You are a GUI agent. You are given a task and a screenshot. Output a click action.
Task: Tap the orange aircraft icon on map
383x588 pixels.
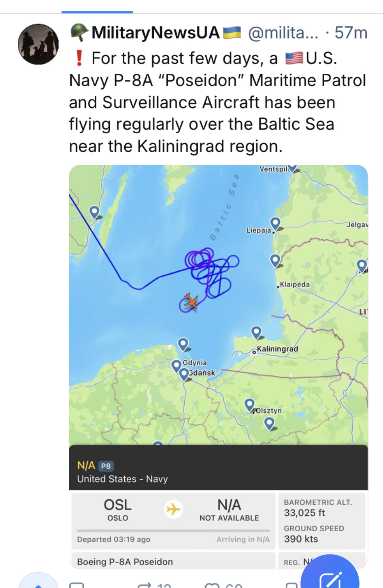[191, 301]
